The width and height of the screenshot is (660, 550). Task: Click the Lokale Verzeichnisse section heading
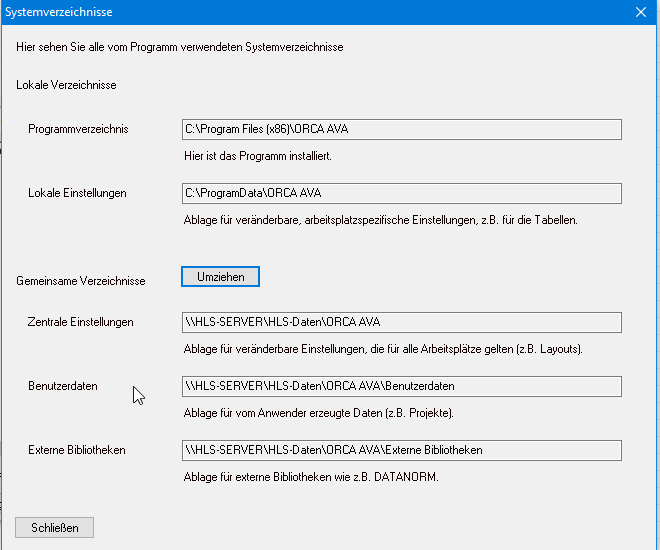(66, 85)
